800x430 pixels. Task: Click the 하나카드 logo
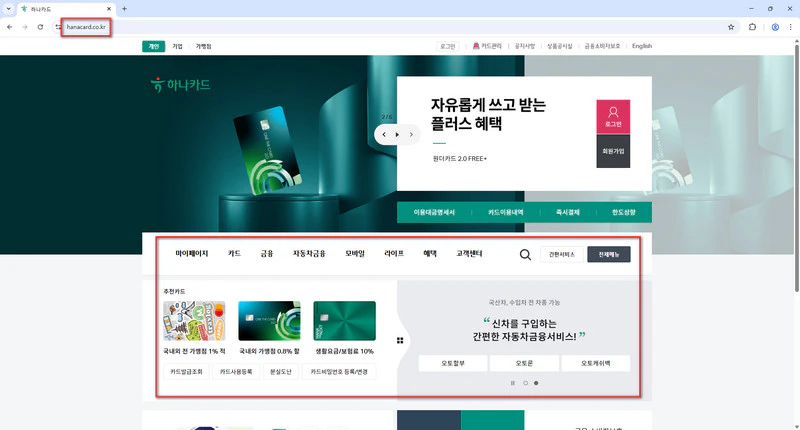pyautogui.click(x=181, y=85)
